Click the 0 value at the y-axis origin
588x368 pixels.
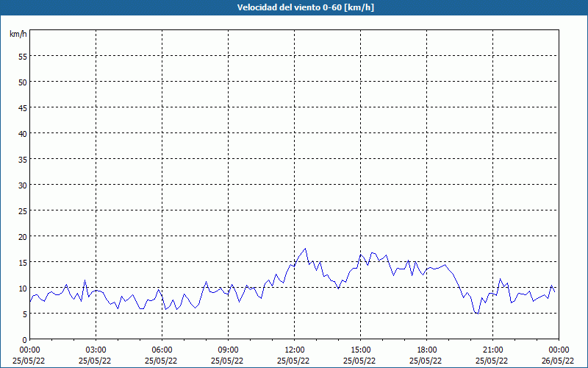point(25,339)
